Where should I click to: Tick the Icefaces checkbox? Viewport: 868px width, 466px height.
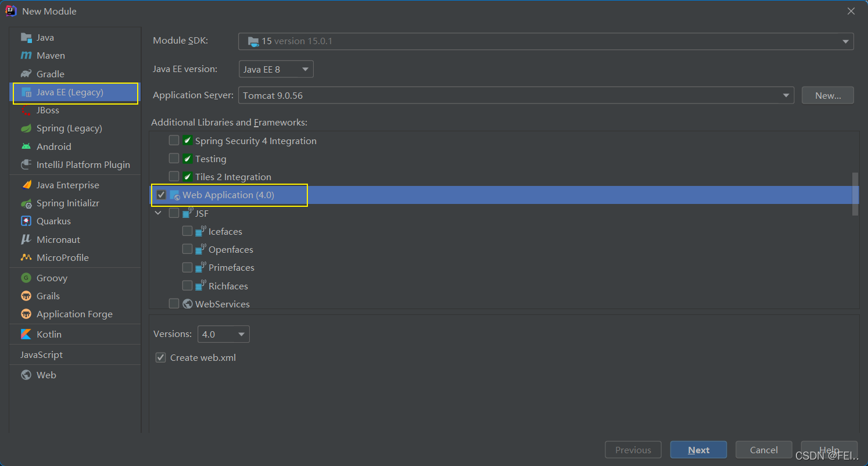coord(187,231)
